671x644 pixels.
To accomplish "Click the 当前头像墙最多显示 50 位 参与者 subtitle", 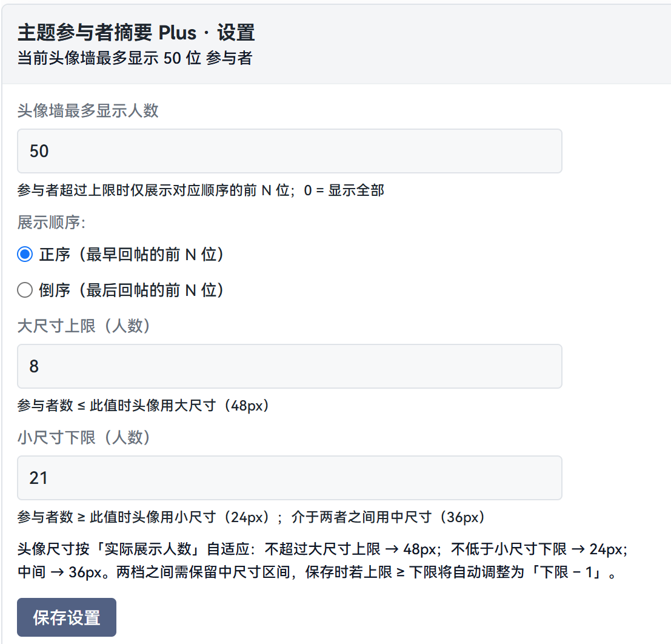I will click(135, 58).
